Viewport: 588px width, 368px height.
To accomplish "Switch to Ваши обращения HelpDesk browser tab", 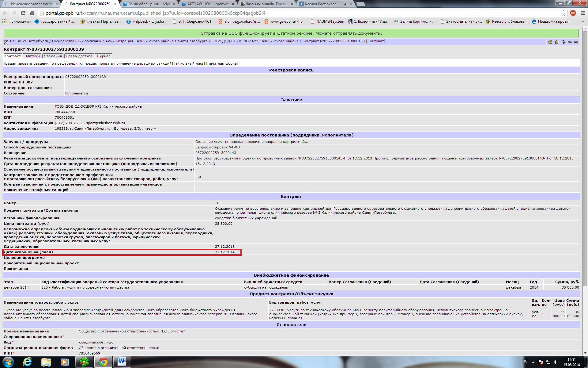I will point(149,4).
